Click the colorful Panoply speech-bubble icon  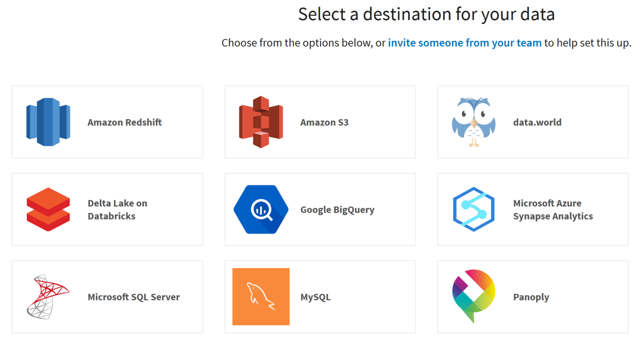click(474, 296)
